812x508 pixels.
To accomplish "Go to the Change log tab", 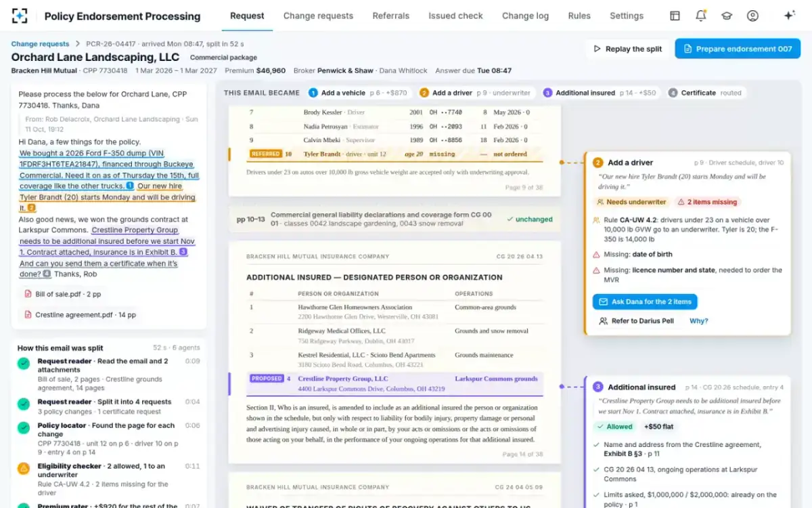I will [525, 16].
